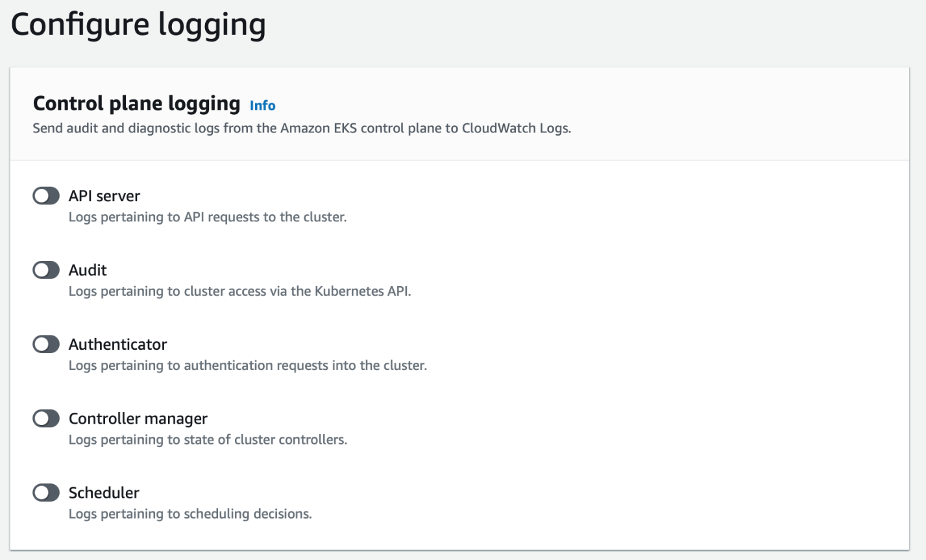Viewport: 926px width, 560px height.
Task: Toggle the Scheduler logging switch on
Action: click(46, 493)
